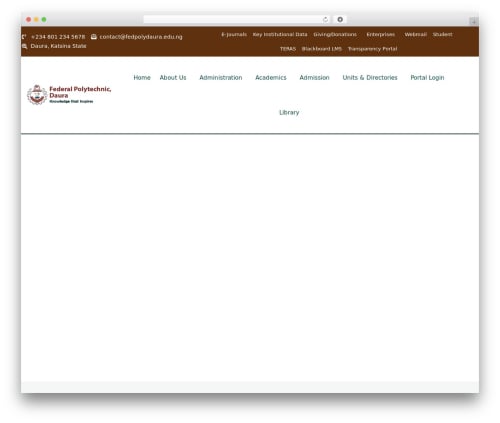Click the Federal Polytechnic Daura crest logo
Screen dimensions: 500x423
[x=37, y=95]
